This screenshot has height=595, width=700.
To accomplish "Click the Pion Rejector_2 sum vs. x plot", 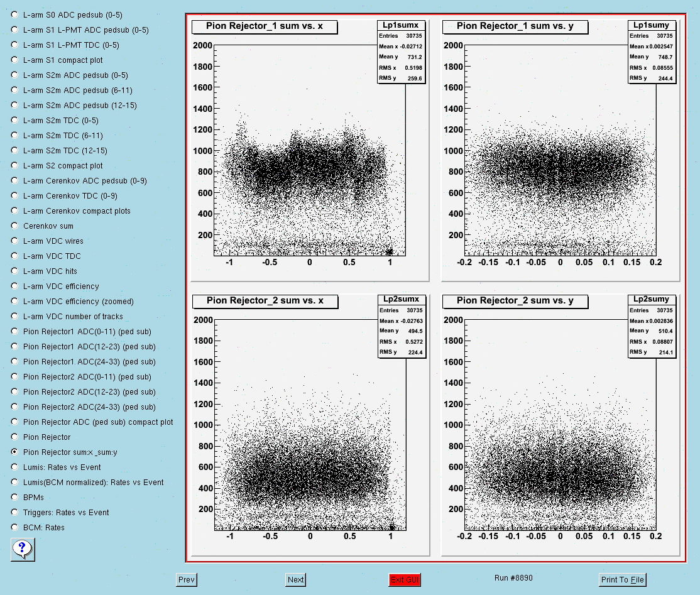I will (x=310, y=425).
